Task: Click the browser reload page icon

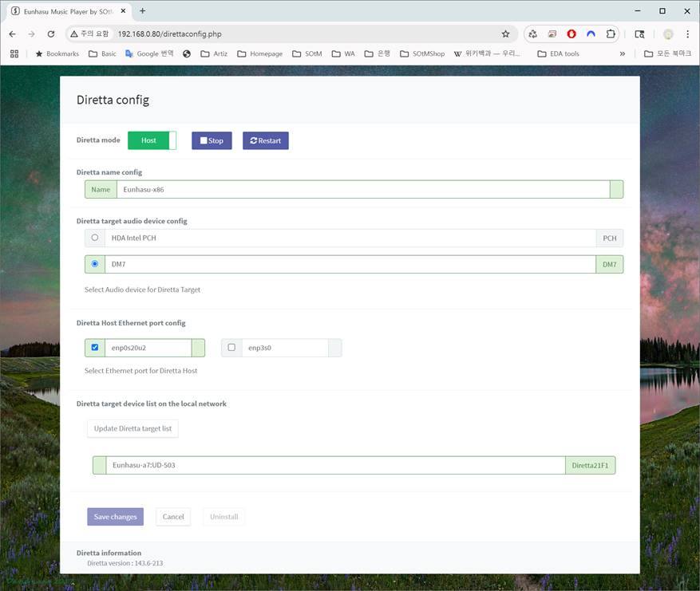Action: pos(51,34)
